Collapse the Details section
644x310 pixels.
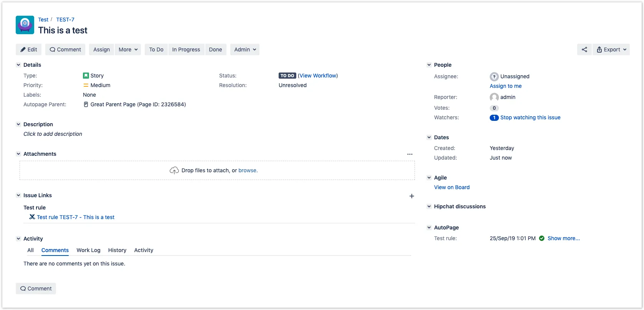tap(18, 65)
